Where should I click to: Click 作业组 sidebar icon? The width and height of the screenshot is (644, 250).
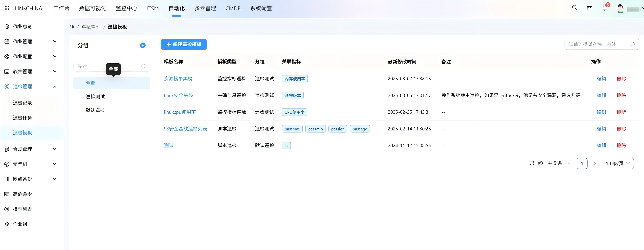tap(7, 224)
